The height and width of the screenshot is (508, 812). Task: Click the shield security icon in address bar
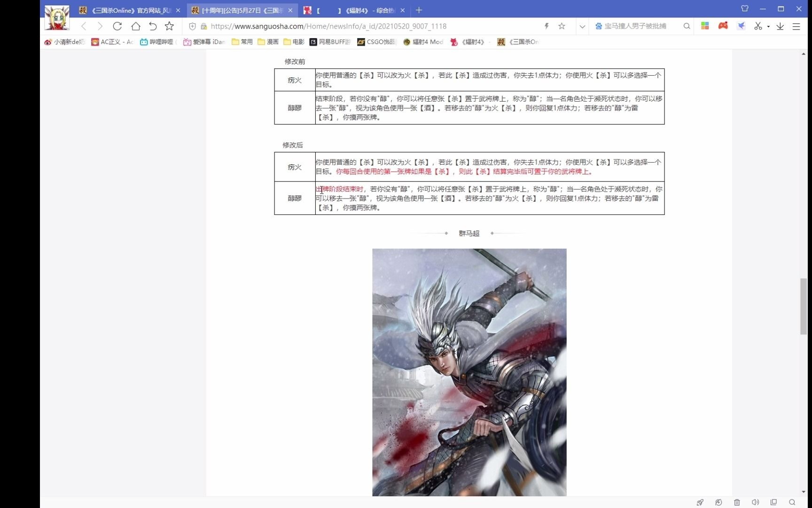192,26
